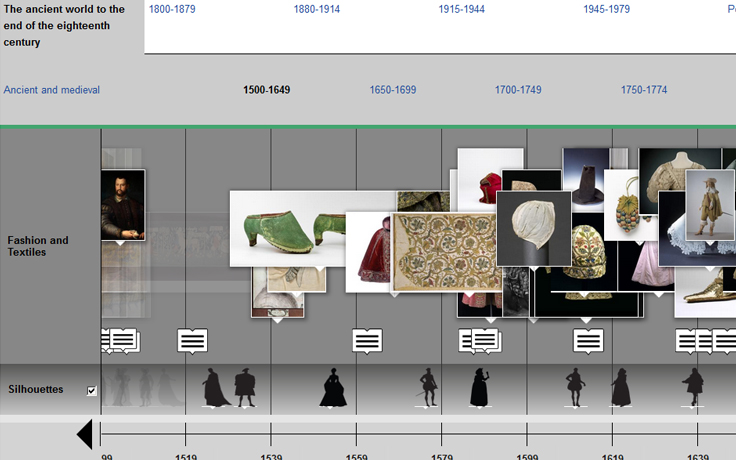Select the cloaked woman silhouette near 1589
This screenshot has width=736, height=460.
coord(480,387)
